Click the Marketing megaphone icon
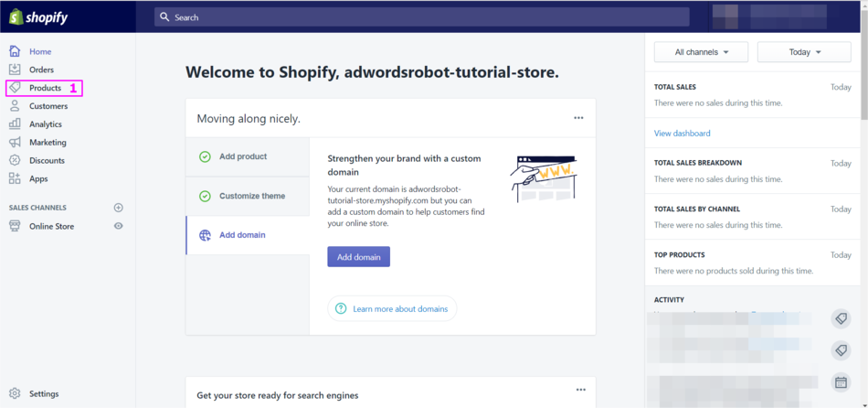The image size is (868, 408). 15,143
